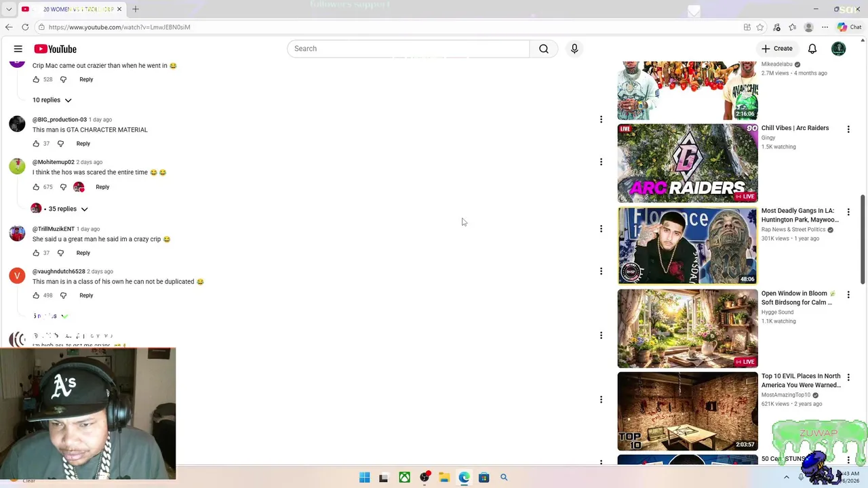This screenshot has width=868, height=488.
Task: Close the 20 WOMEN VS video tab
Action: (x=119, y=9)
